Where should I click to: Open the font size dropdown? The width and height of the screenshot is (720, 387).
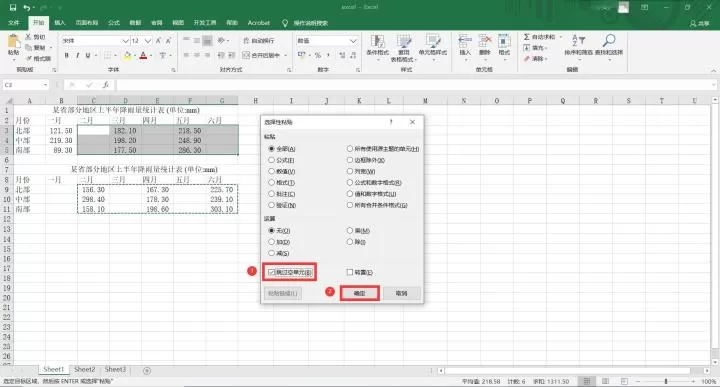pos(147,41)
